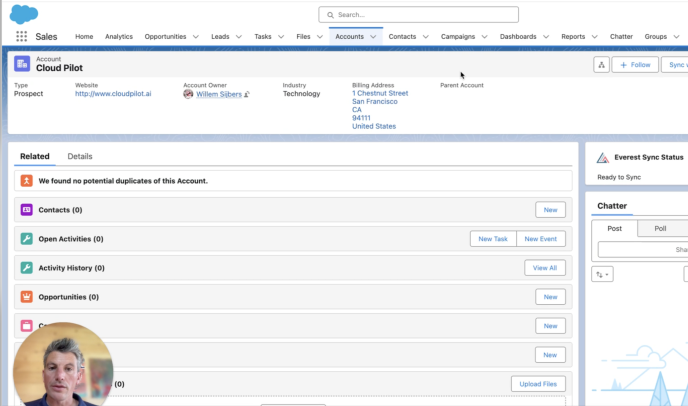Viewport: 688px width, 406px height.
Task: Click the orange Opportunities crown icon
Action: click(27, 297)
